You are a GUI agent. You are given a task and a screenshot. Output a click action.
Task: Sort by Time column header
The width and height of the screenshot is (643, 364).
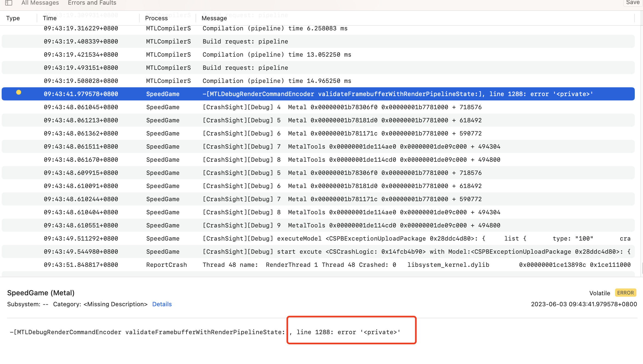[50, 18]
